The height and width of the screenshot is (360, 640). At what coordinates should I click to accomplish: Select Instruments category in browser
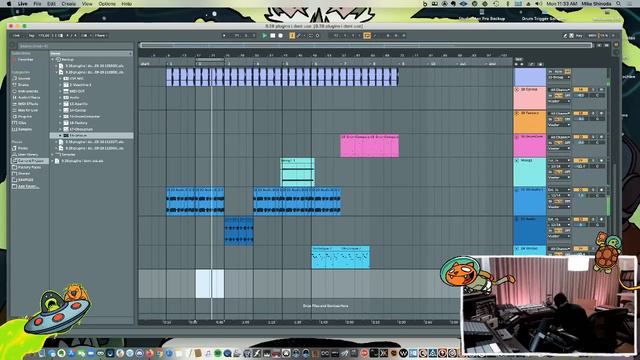click(28, 91)
